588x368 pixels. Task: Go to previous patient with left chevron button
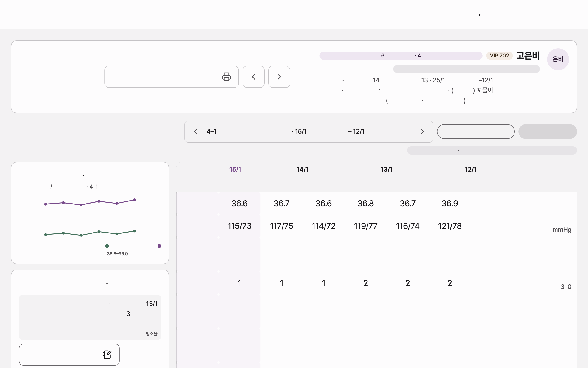pos(253,77)
